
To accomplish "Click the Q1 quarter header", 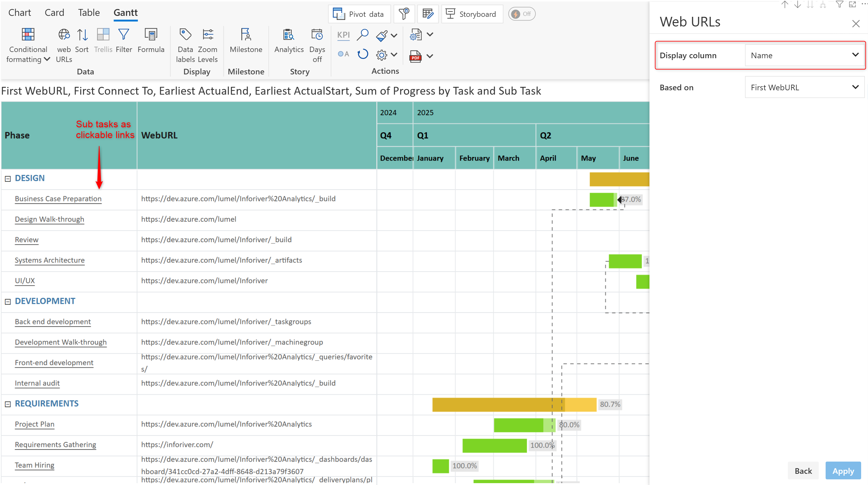I will (474, 135).
